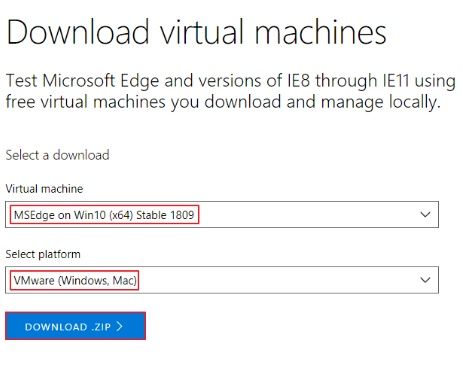Click the chevron arrow in the Select platform combo box
Image resolution: width=462 pixels, height=365 pixels.
425,280
